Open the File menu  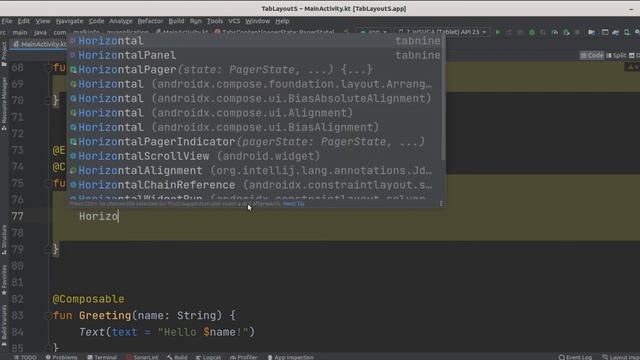(x=7, y=21)
